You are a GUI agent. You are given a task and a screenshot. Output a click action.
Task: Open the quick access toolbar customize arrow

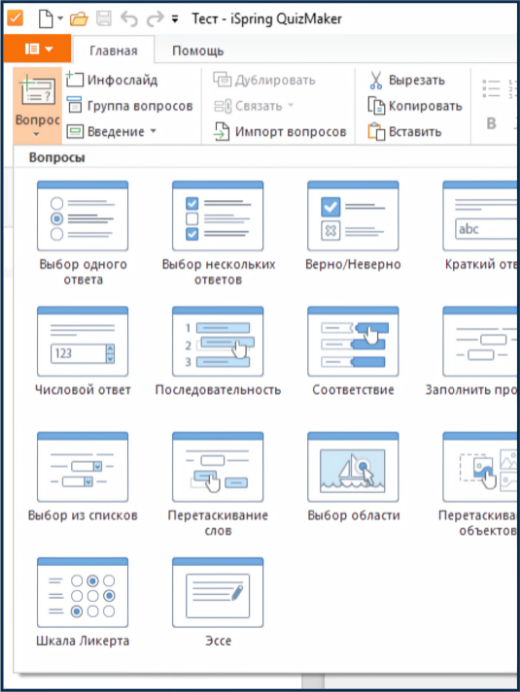pos(175,19)
